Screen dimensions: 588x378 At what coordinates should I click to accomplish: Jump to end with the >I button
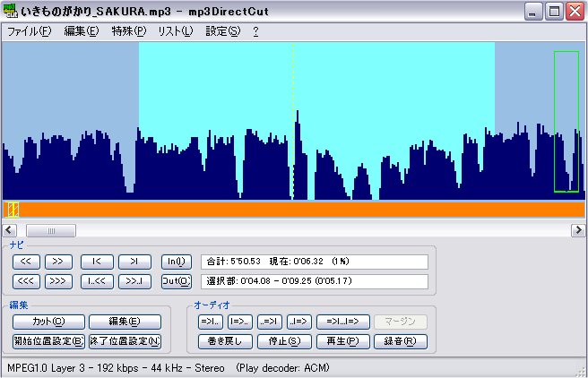click(134, 262)
